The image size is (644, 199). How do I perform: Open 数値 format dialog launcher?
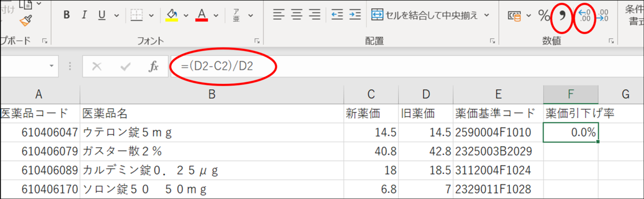pos(611,41)
